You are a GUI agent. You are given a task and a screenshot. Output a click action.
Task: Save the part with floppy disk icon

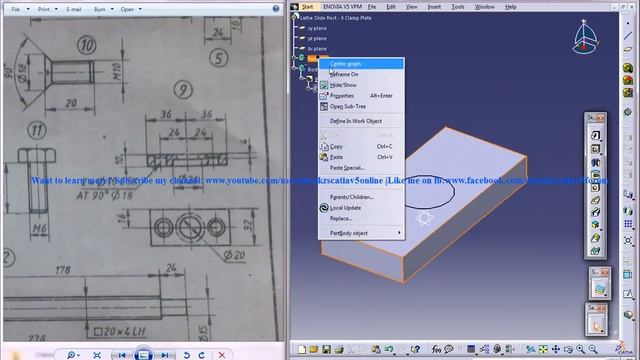326,349
